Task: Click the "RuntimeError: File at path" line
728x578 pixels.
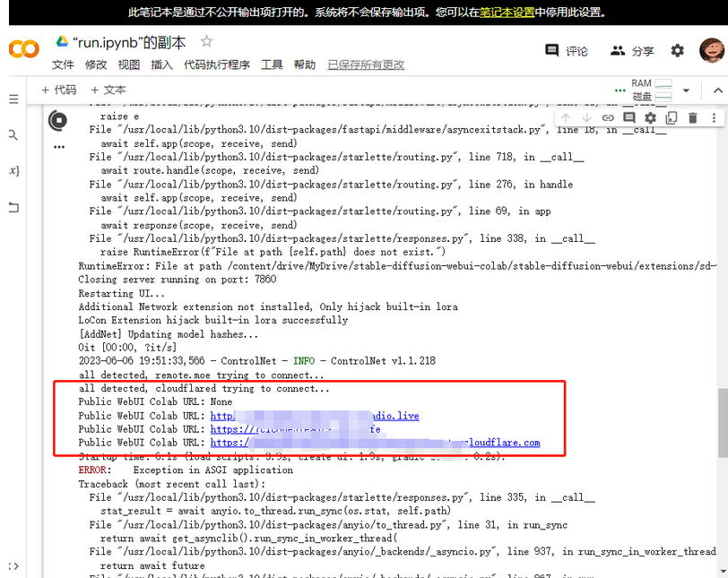Action: [x=397, y=266]
